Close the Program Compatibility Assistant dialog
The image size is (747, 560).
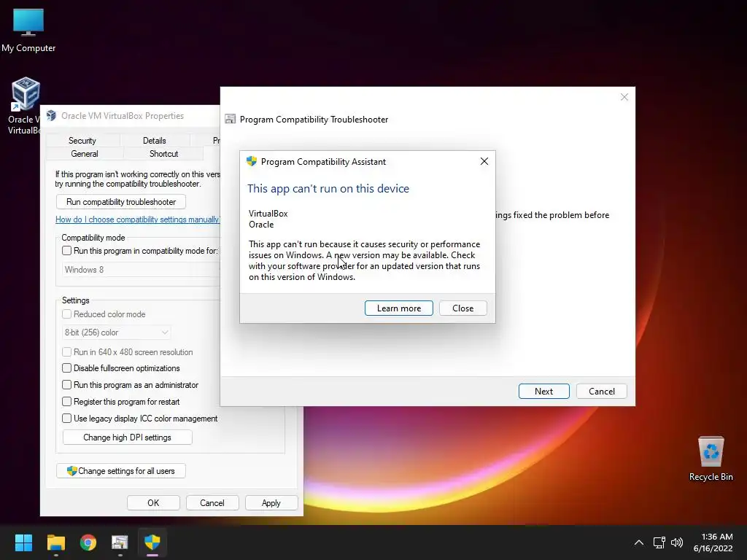click(x=484, y=161)
